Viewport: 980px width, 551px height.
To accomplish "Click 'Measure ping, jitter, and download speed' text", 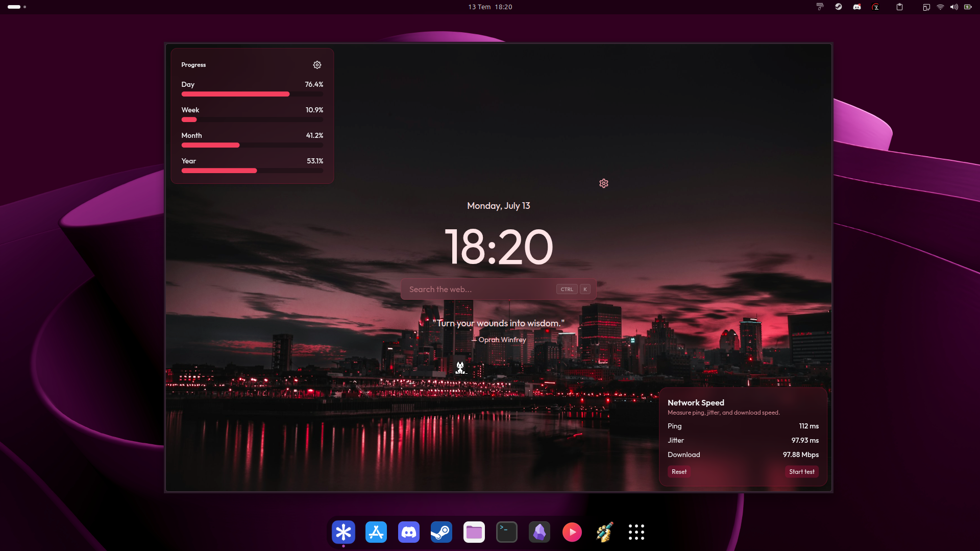I will [723, 413].
